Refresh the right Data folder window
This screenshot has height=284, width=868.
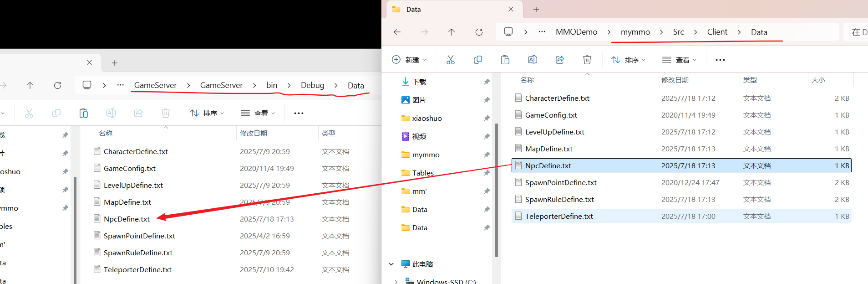point(479,32)
